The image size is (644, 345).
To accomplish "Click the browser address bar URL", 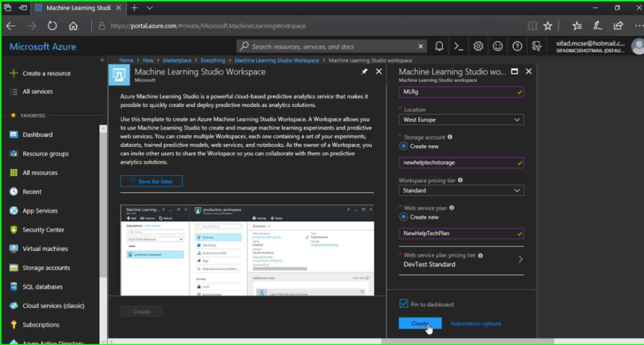I will click(208, 26).
